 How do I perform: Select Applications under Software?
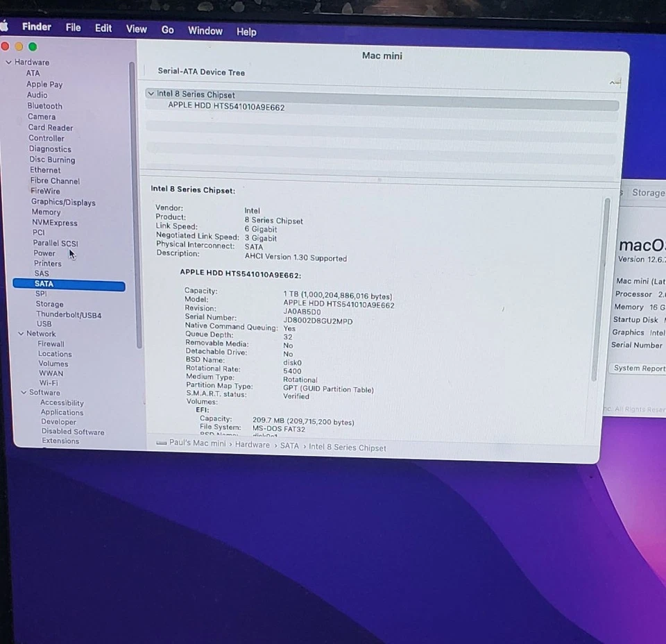(62, 412)
